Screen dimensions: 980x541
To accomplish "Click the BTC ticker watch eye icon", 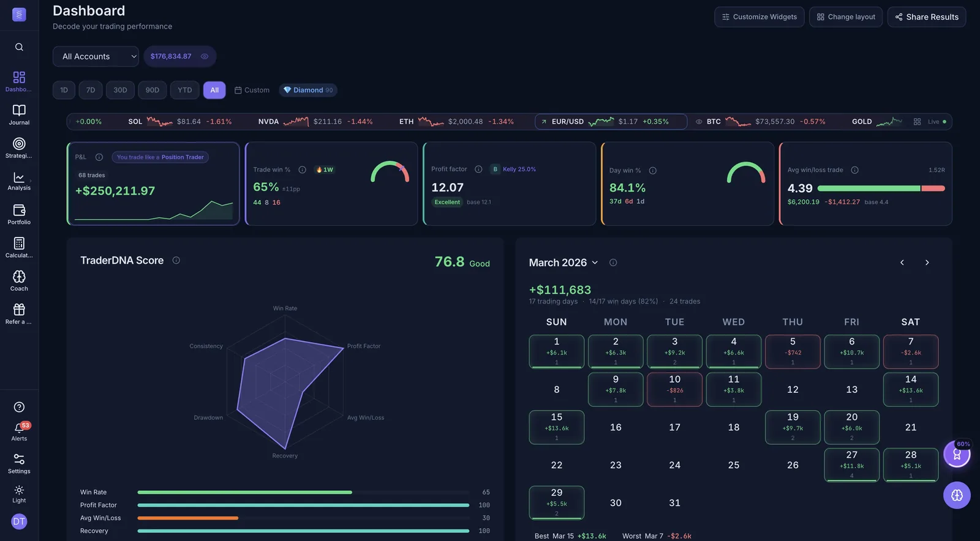I will tap(699, 122).
